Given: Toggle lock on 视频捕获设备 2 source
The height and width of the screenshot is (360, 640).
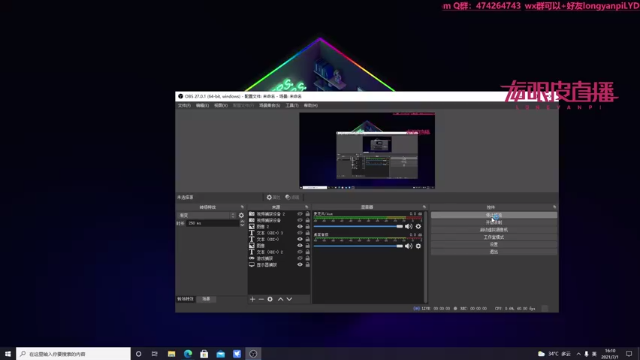Looking at the screenshot, I should pyautogui.click(x=307, y=214).
